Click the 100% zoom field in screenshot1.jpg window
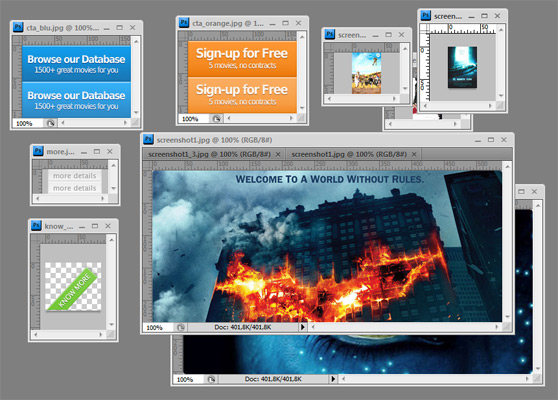 click(158, 327)
